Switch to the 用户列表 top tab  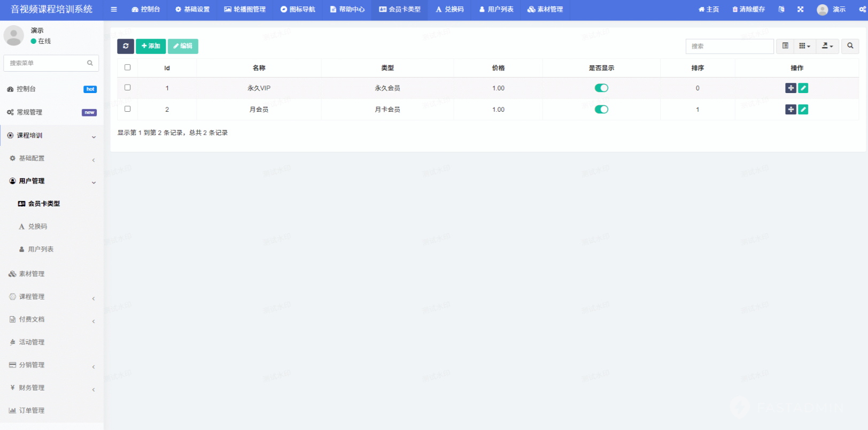(x=496, y=9)
